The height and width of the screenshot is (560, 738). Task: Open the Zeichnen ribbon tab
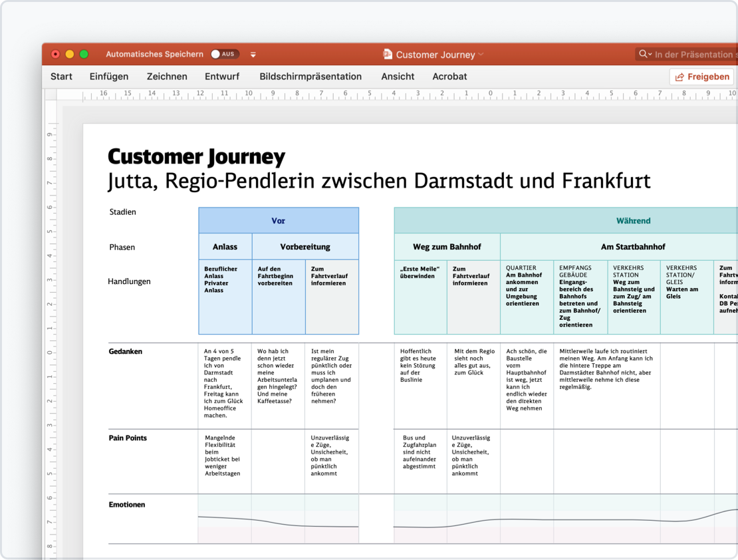(167, 76)
